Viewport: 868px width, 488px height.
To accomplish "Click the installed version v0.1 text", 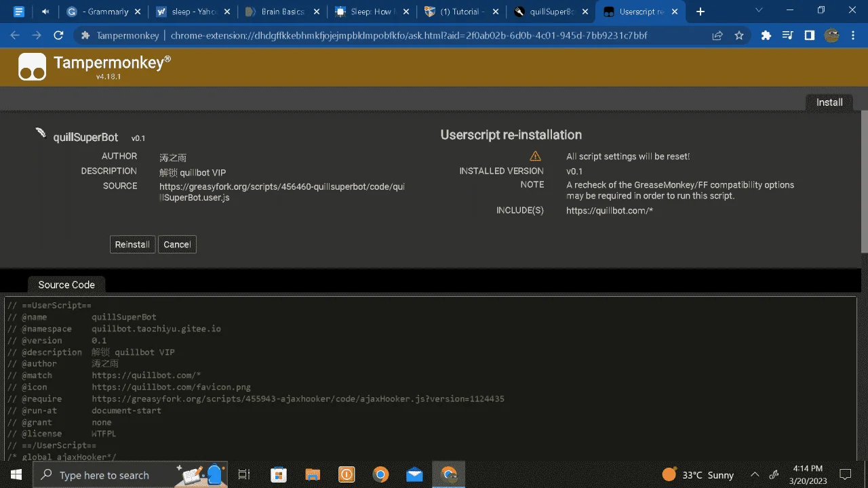I will pos(574,171).
